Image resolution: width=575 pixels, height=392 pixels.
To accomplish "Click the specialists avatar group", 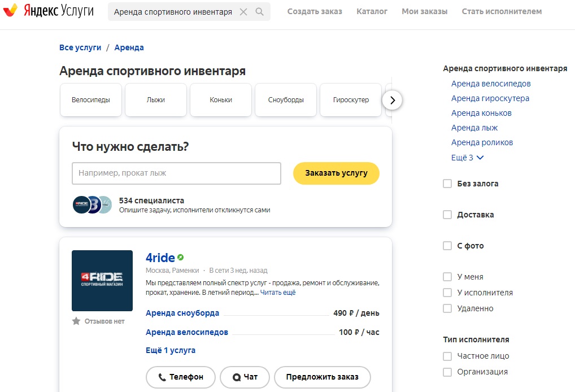I will tap(93, 204).
